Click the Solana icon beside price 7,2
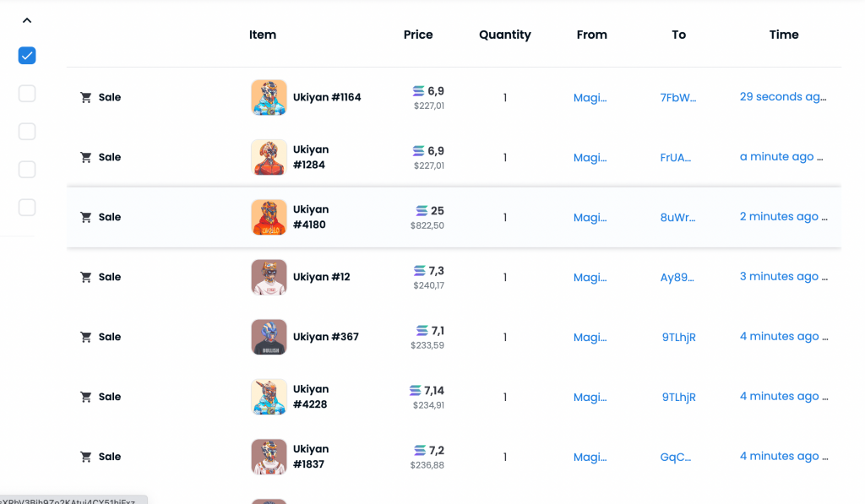The width and height of the screenshot is (865, 504). pyautogui.click(x=421, y=451)
